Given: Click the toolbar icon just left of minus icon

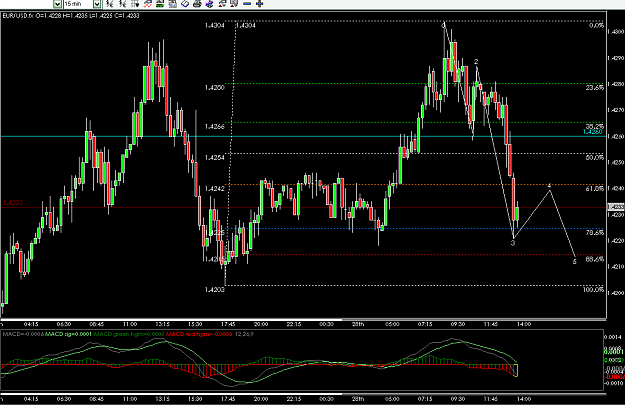Looking at the screenshot, I should (234, 4).
